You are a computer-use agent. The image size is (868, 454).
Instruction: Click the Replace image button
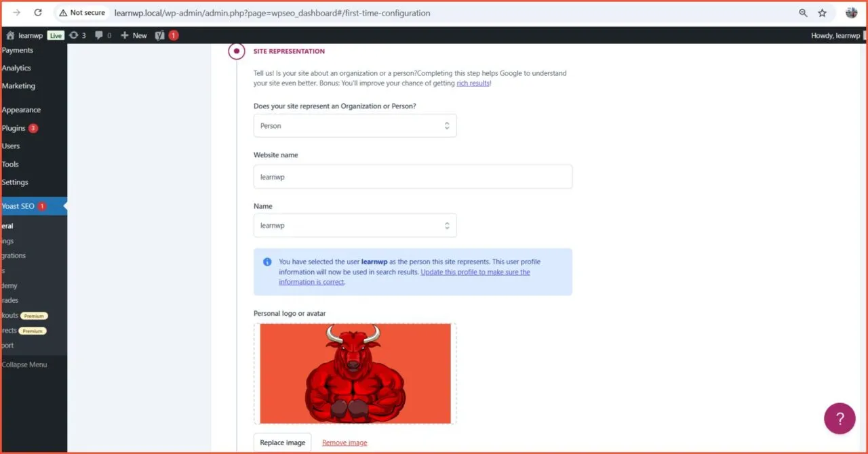point(282,442)
